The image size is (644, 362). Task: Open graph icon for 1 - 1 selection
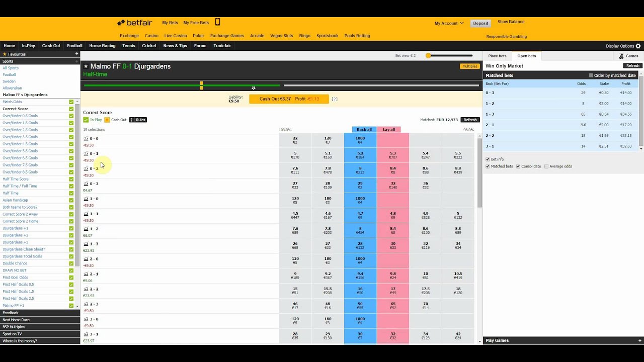86,214
